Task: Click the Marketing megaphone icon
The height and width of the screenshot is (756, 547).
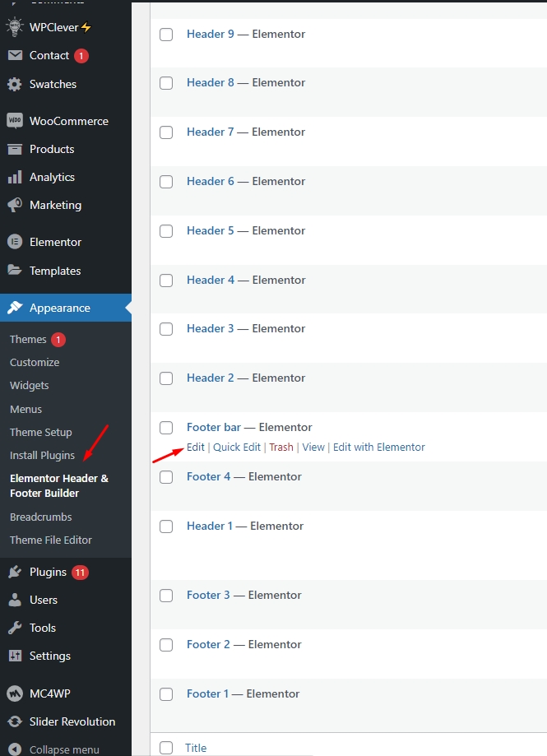Action: 14,205
